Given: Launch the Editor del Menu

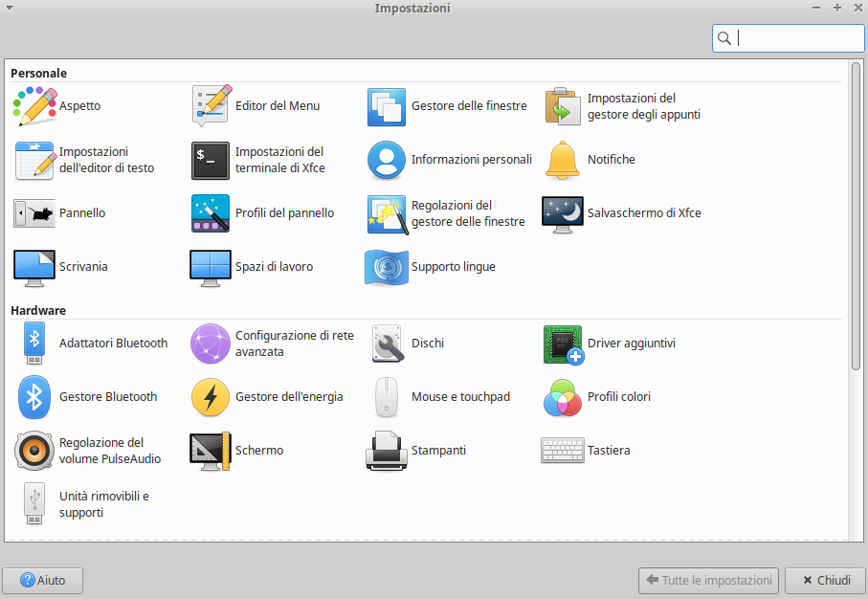Looking at the screenshot, I should 256,106.
